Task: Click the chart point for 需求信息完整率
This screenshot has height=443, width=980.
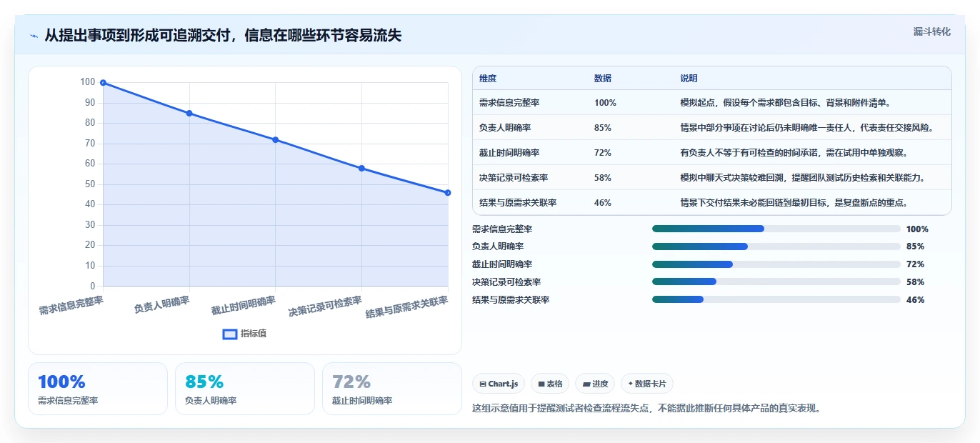Action: click(x=103, y=82)
